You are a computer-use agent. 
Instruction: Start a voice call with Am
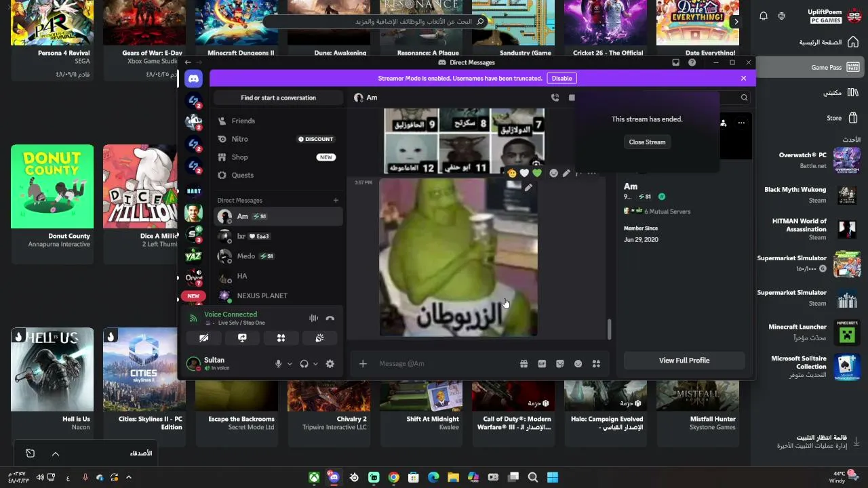tap(555, 98)
